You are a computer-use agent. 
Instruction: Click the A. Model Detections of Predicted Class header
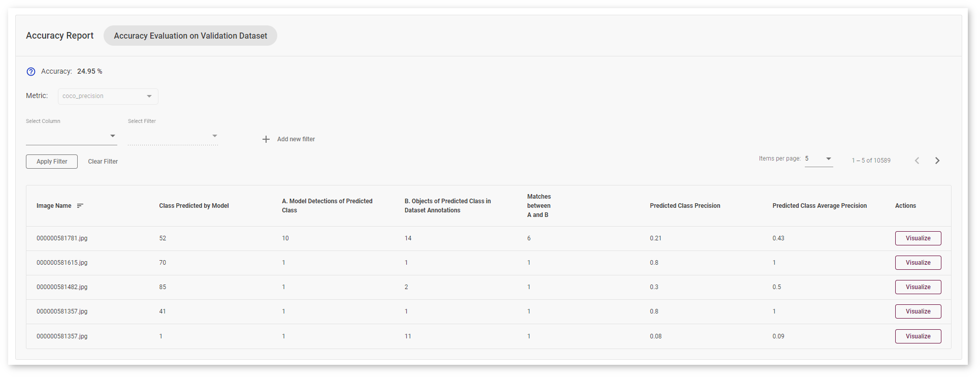[328, 206]
